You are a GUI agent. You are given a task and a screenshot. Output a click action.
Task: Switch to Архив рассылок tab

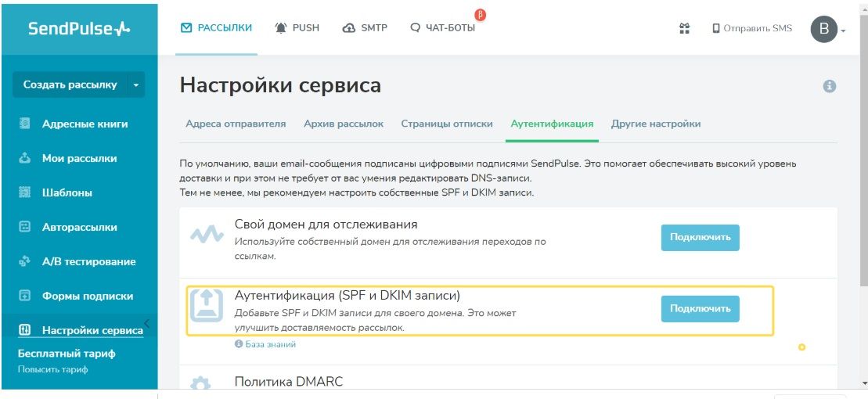[x=344, y=124]
